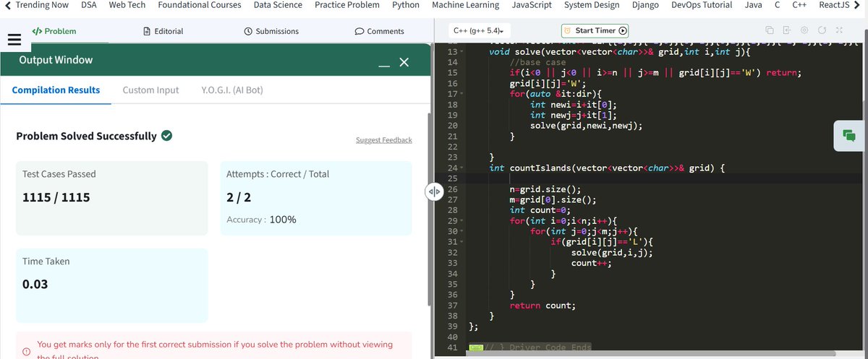Click the Start Timer button
The height and width of the screenshot is (359, 868).
click(x=595, y=31)
